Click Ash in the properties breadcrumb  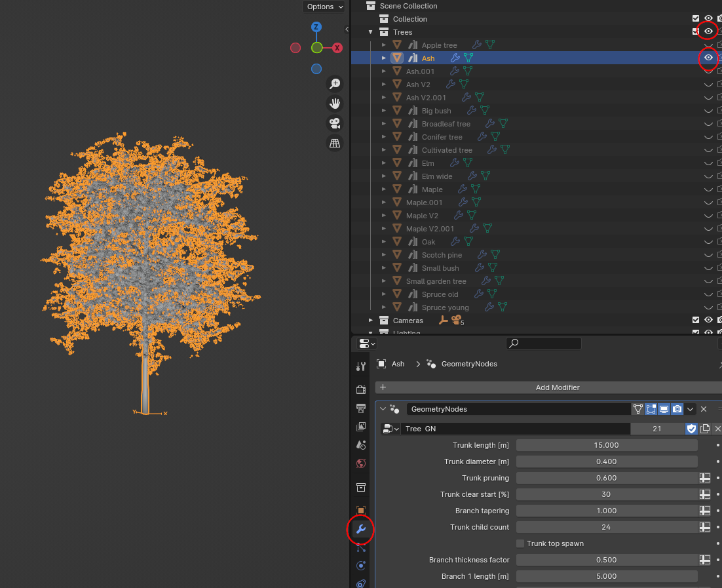(x=398, y=364)
